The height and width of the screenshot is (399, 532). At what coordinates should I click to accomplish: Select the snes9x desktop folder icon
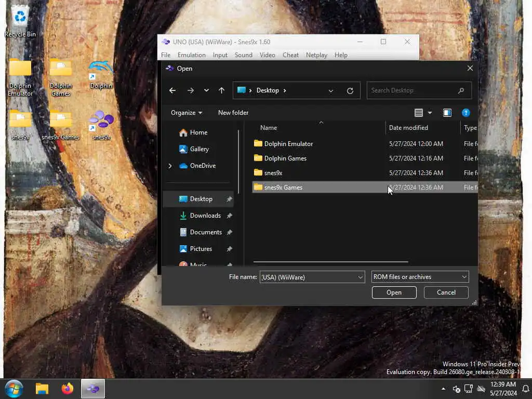(x=20, y=125)
